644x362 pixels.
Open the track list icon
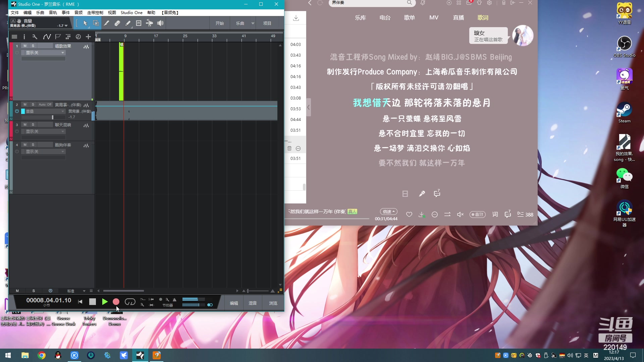[14, 37]
